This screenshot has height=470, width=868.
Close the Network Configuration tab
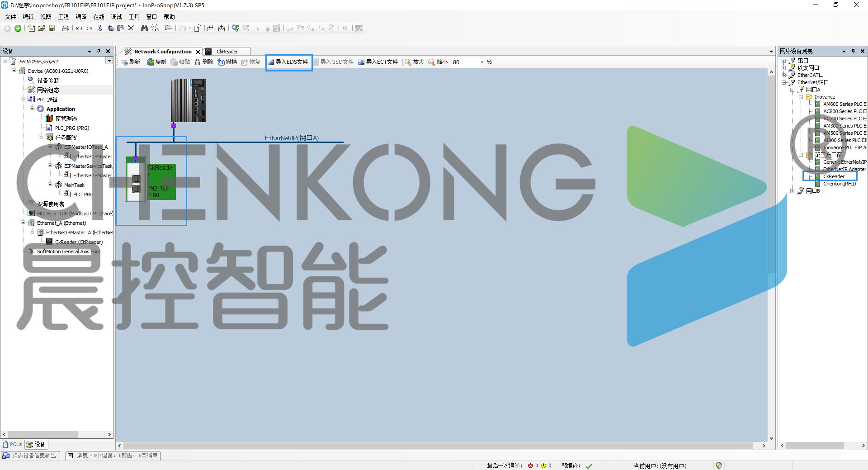(198, 52)
